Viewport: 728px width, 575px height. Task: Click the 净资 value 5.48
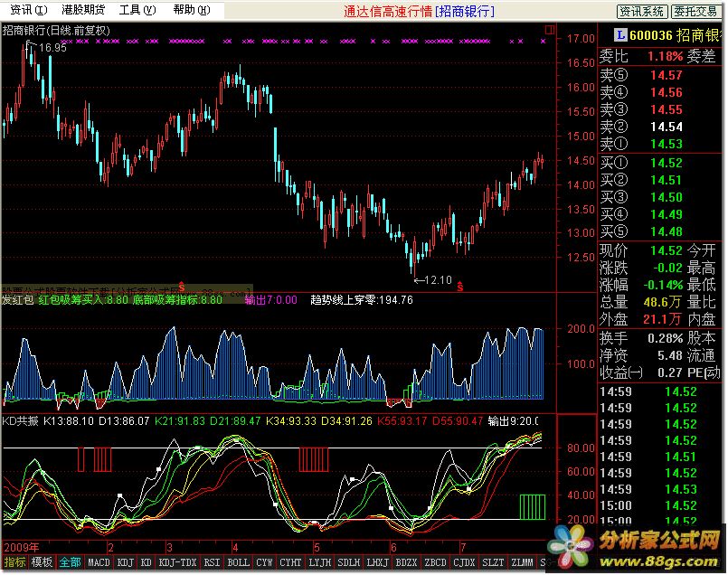pos(670,355)
